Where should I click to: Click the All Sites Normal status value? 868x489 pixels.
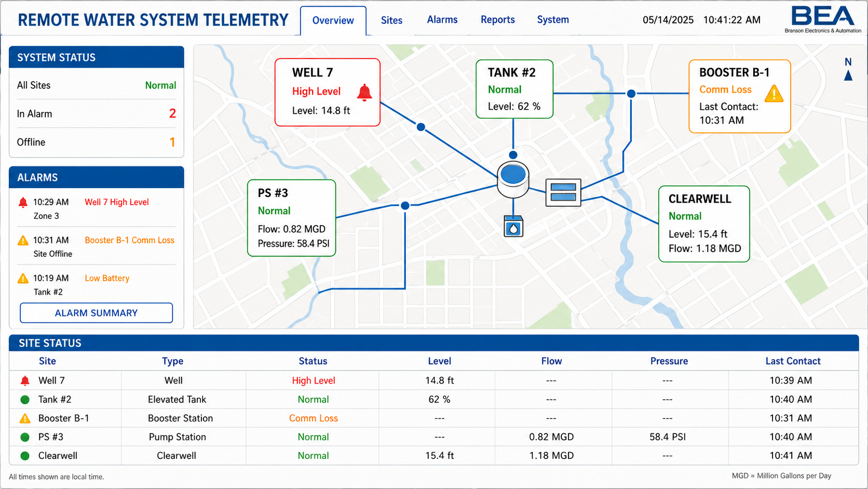[160, 85]
